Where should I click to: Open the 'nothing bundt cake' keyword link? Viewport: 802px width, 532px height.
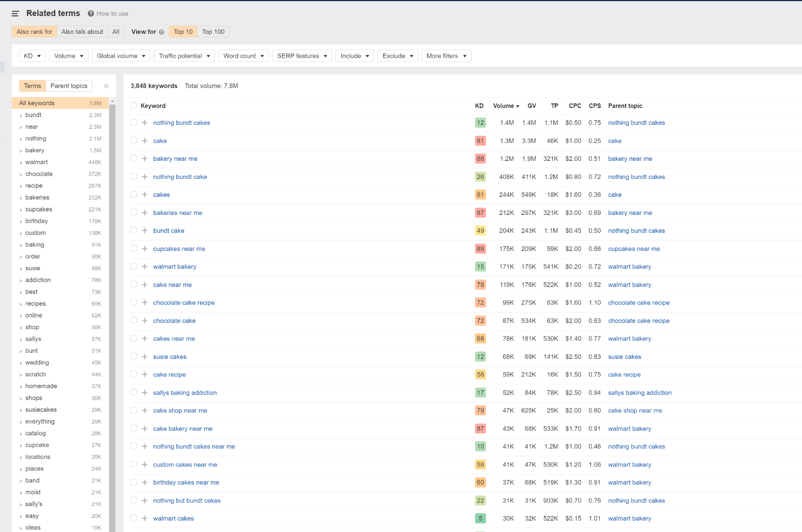pyautogui.click(x=180, y=177)
